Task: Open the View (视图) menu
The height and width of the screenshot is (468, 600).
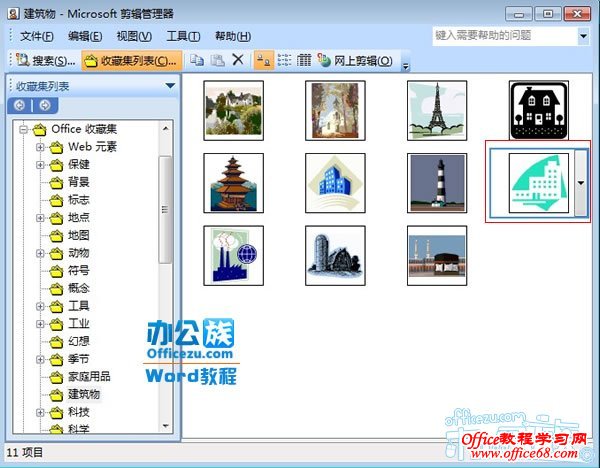Action: pos(134,36)
